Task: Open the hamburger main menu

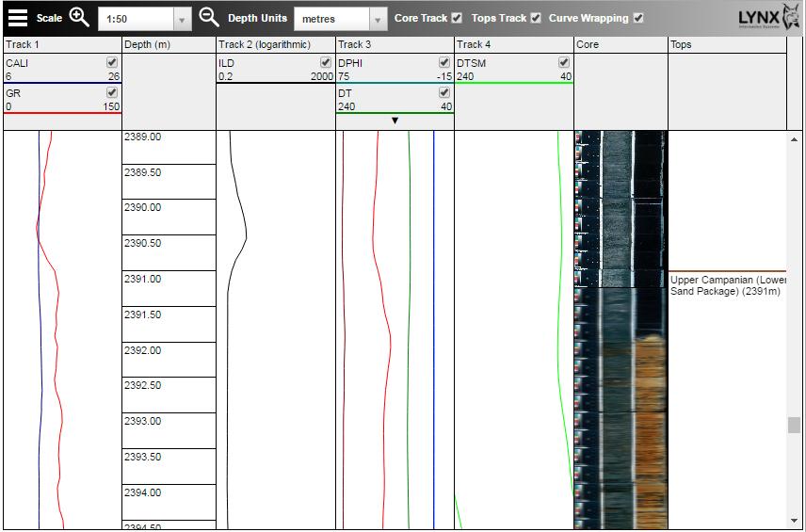Action: (18, 18)
